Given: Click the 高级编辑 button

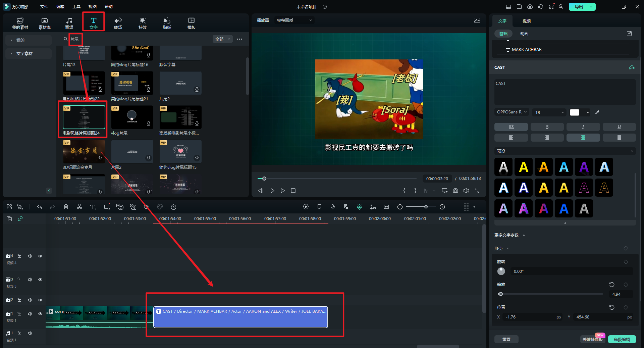Looking at the screenshot, I should click(622, 339).
